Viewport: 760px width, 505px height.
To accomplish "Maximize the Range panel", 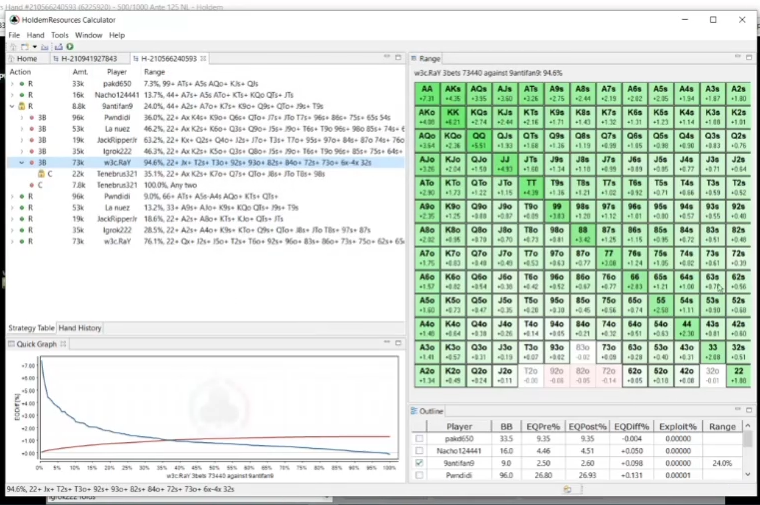I will [x=749, y=57].
